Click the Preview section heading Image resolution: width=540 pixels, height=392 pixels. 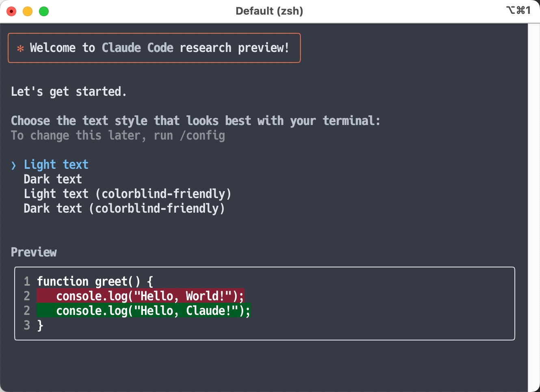pos(34,252)
